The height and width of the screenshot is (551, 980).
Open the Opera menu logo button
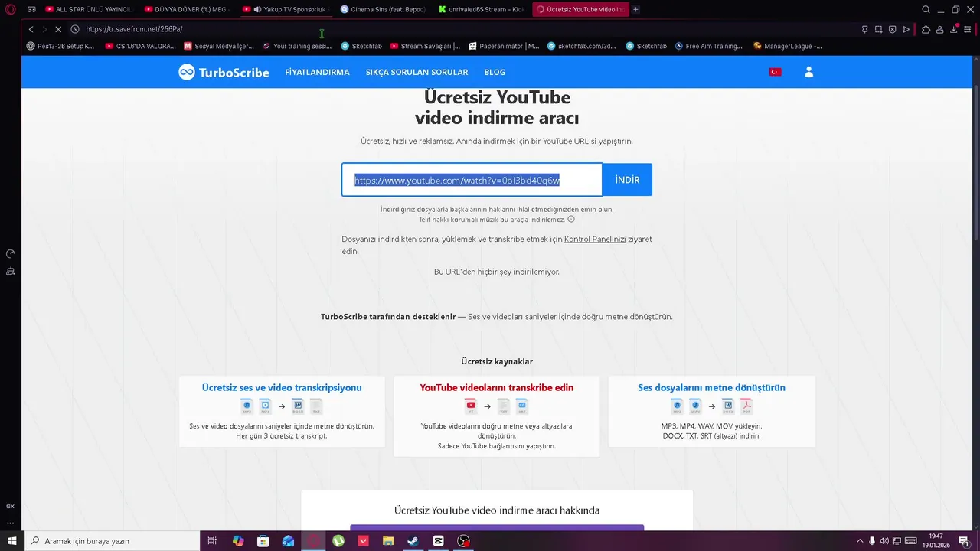tap(11, 9)
